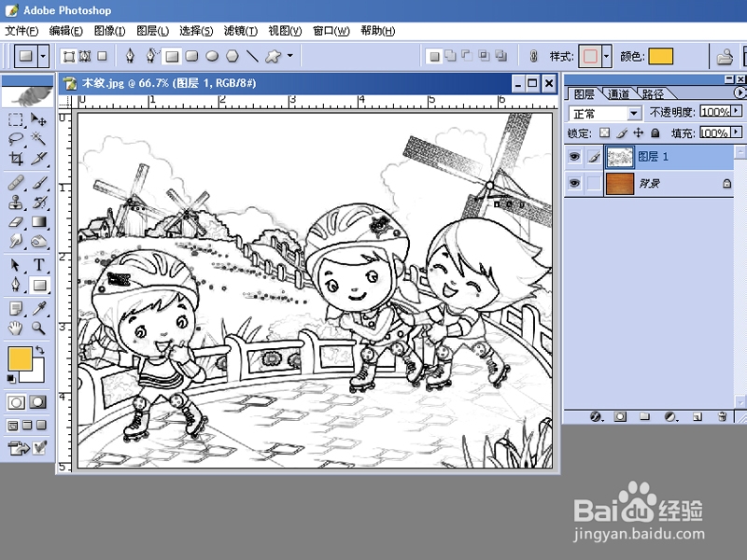Add a layer style button
Screen dimensions: 747x560
tap(597, 416)
